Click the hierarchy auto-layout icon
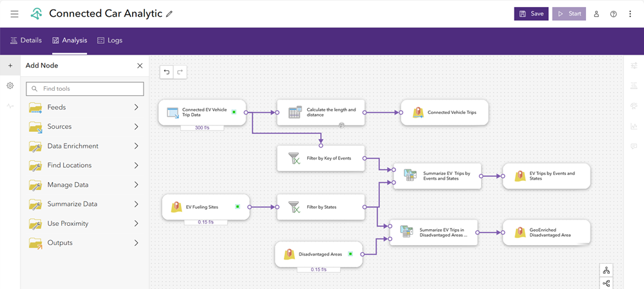This screenshot has height=289, width=644. [x=606, y=270]
